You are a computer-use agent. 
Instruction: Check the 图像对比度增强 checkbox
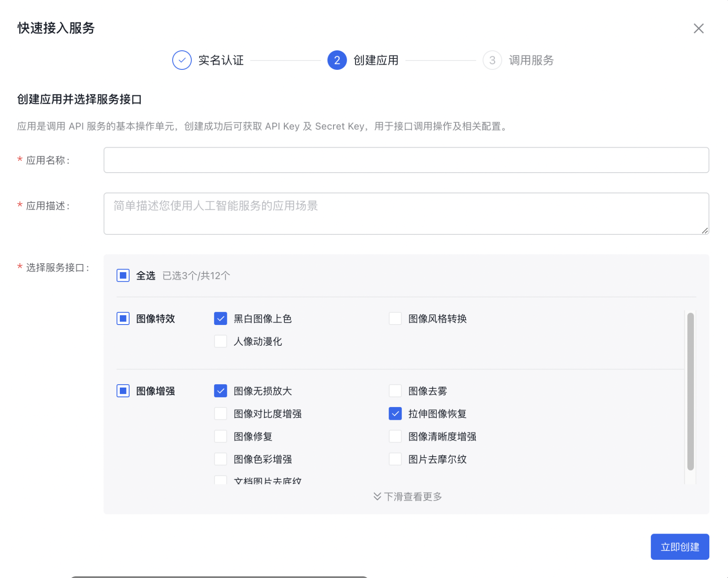[x=221, y=414]
